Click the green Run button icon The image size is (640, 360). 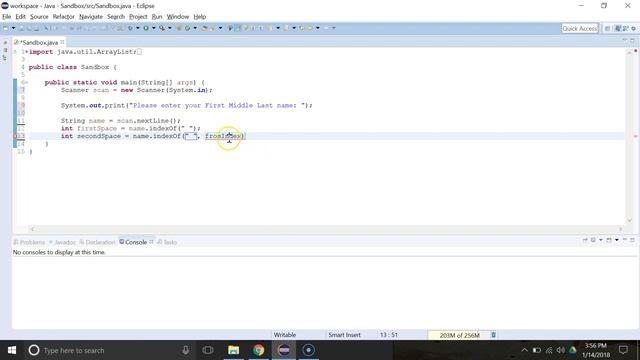pyautogui.click(x=146, y=28)
